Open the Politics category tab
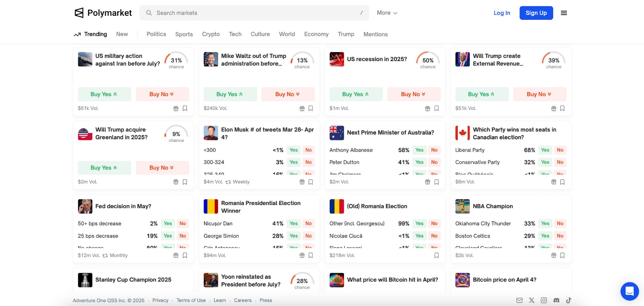This screenshot has height=306, width=644. click(156, 34)
